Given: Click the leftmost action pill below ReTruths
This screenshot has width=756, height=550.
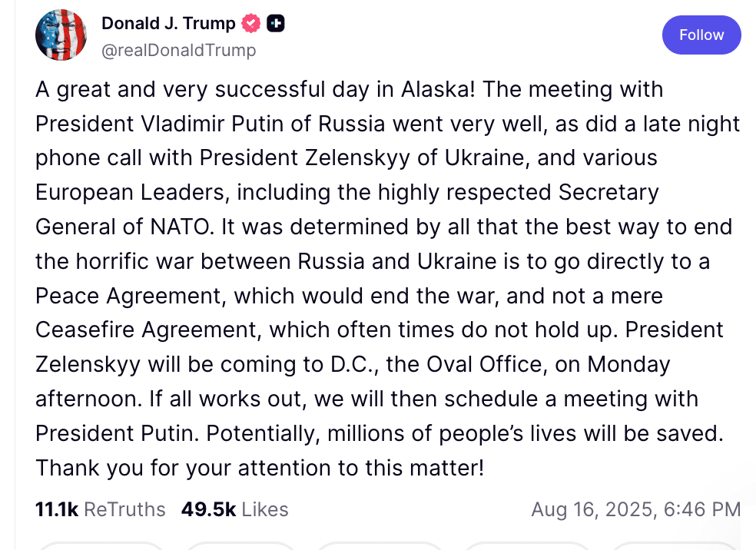Looking at the screenshot, I should point(101,545).
